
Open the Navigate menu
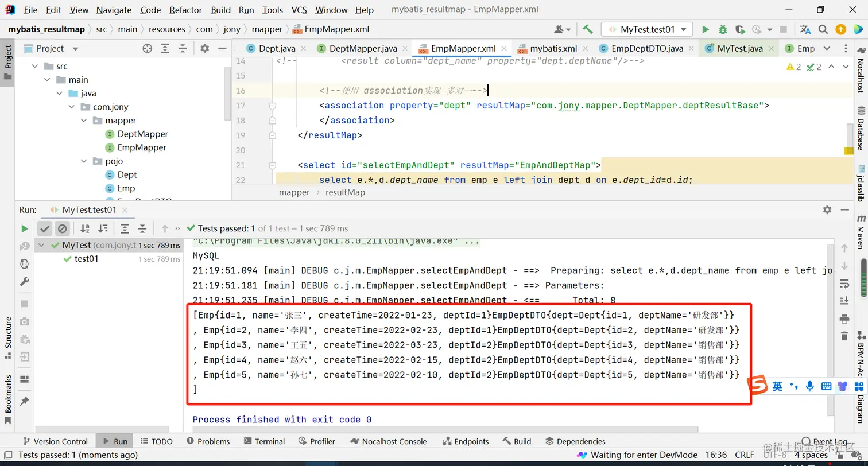pyautogui.click(x=114, y=10)
